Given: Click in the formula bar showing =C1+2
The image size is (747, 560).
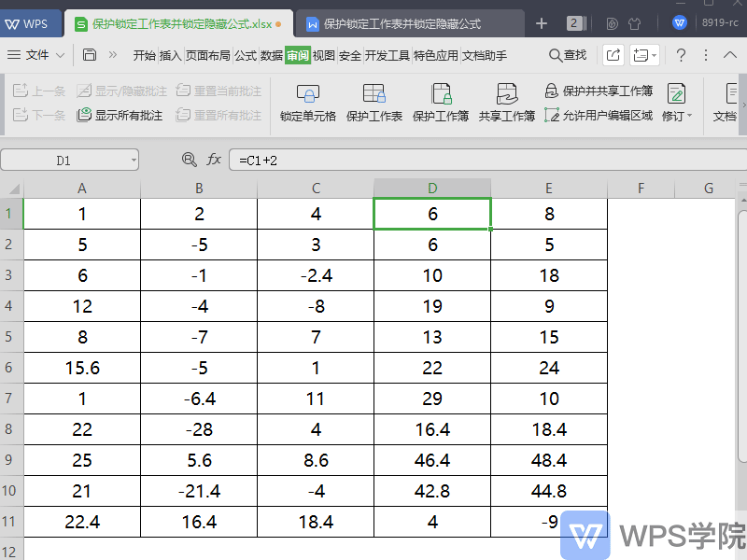Looking at the screenshot, I should point(487,160).
